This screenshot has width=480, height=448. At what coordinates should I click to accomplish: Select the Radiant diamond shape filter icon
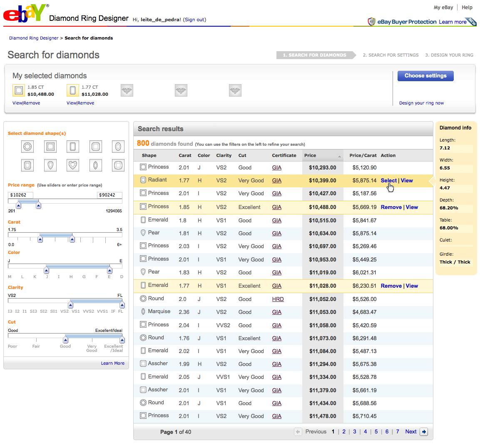(27, 165)
